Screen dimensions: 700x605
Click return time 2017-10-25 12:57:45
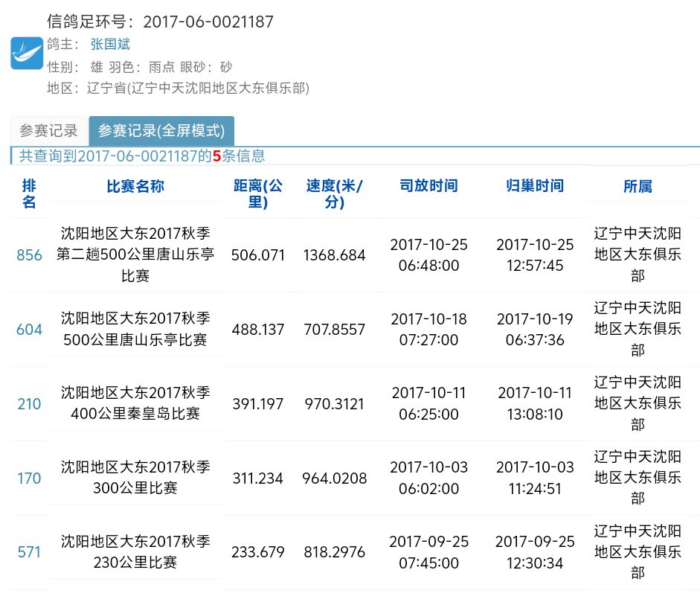pos(535,255)
